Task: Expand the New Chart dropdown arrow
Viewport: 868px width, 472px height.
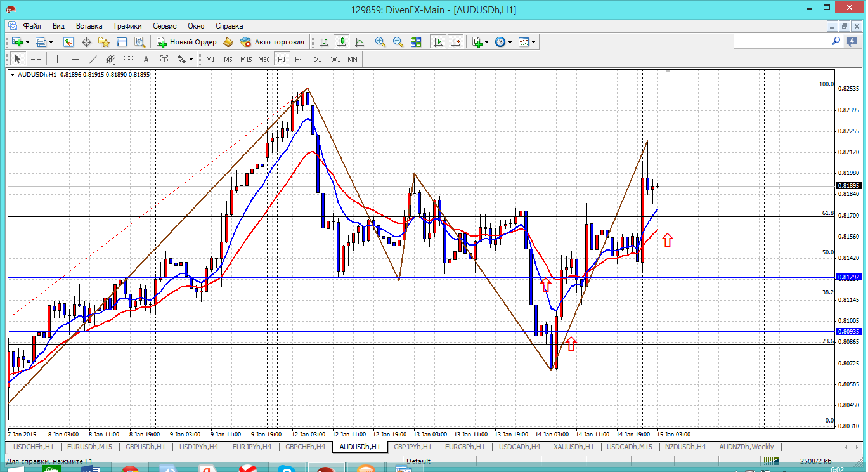Action: (27, 43)
